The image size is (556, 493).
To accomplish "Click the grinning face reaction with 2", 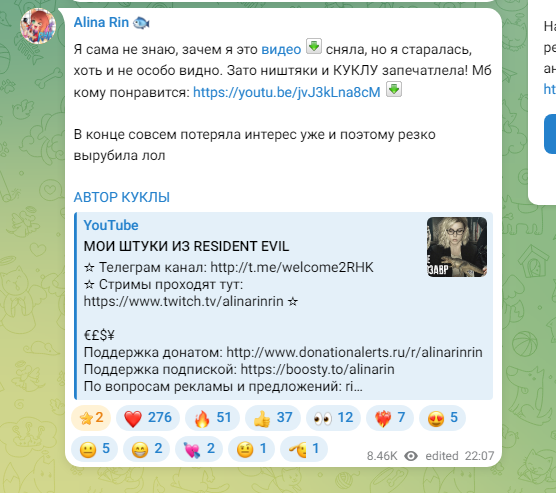I will click(x=146, y=449).
